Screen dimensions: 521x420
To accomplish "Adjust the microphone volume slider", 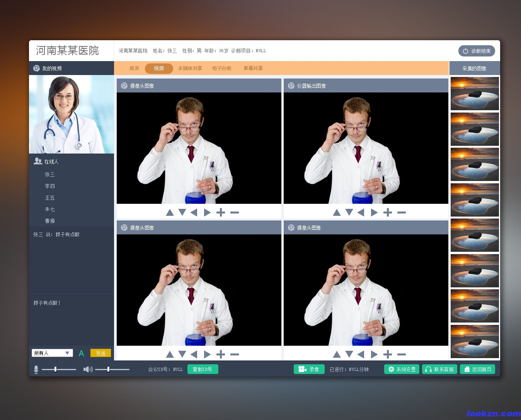I will click(x=56, y=369).
